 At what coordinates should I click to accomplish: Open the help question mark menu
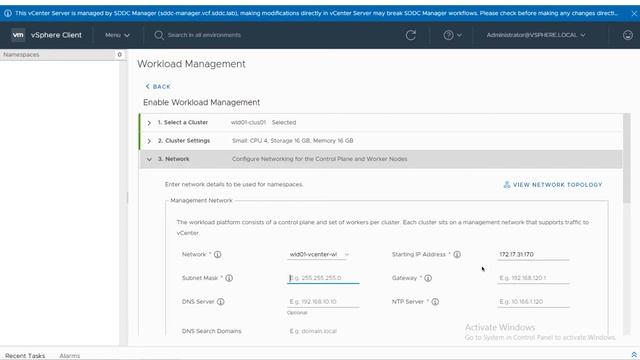453,35
